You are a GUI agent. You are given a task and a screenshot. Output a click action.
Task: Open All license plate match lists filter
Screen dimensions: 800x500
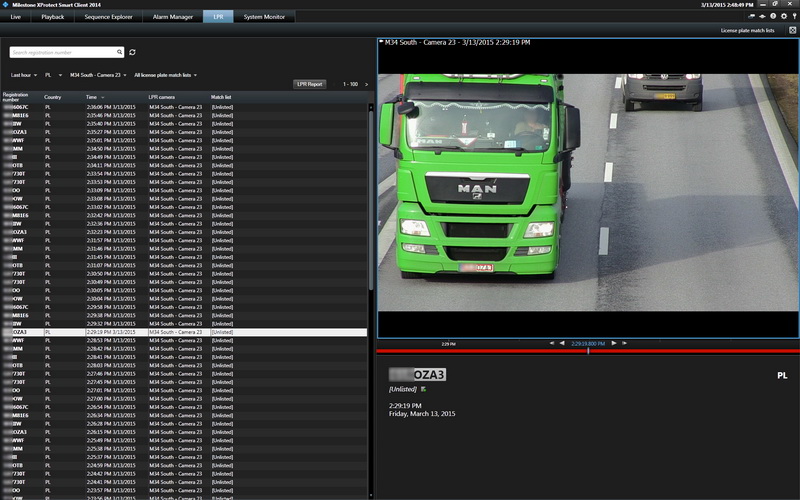(x=165, y=75)
